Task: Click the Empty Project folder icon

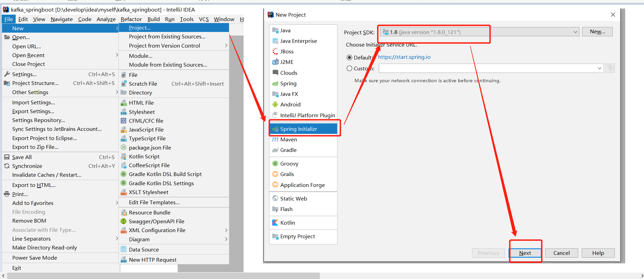Action: [x=275, y=236]
